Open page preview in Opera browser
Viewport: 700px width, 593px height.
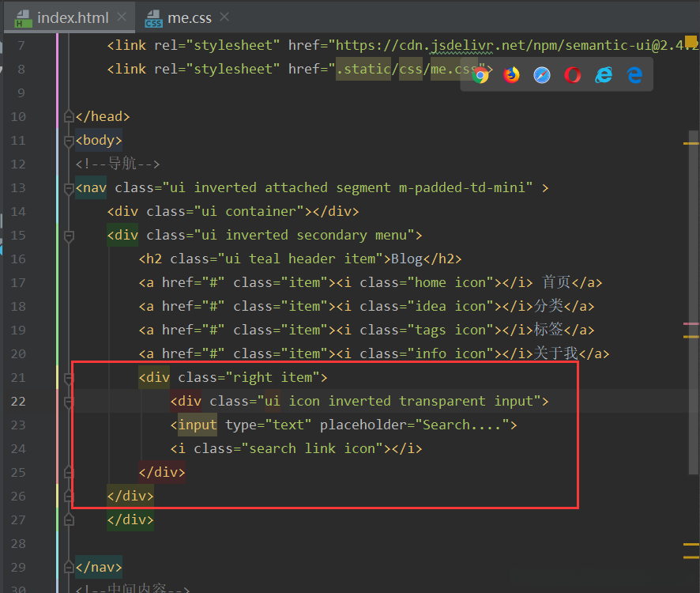(x=573, y=75)
